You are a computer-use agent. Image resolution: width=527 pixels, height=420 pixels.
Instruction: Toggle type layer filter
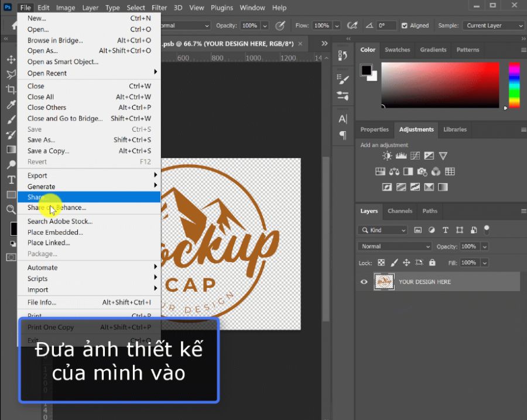(446, 230)
